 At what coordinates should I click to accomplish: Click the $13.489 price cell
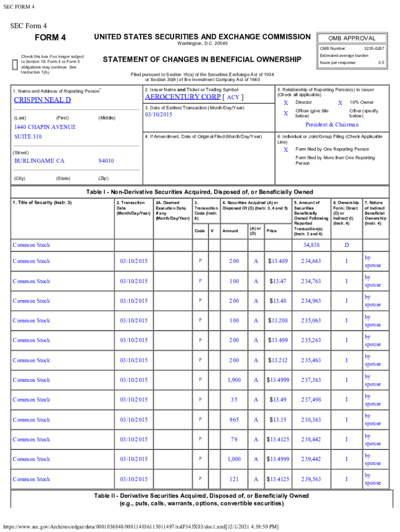[277, 261]
